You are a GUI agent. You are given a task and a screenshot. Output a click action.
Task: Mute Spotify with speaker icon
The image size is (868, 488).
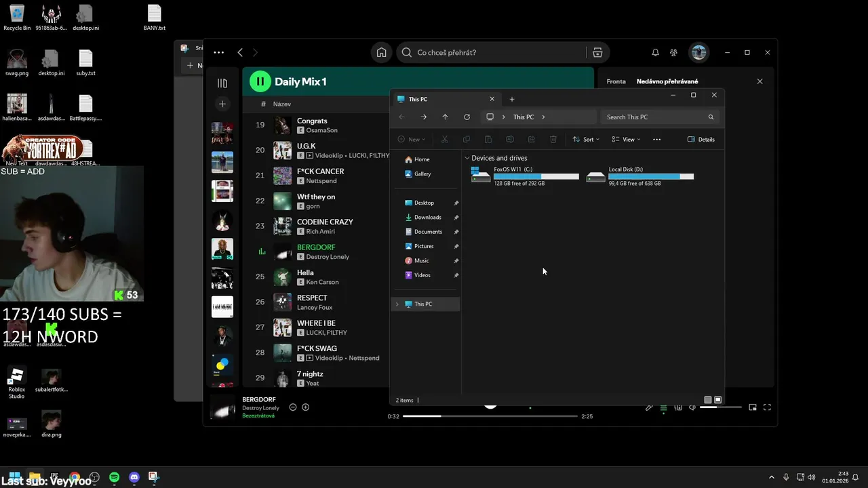tap(692, 407)
